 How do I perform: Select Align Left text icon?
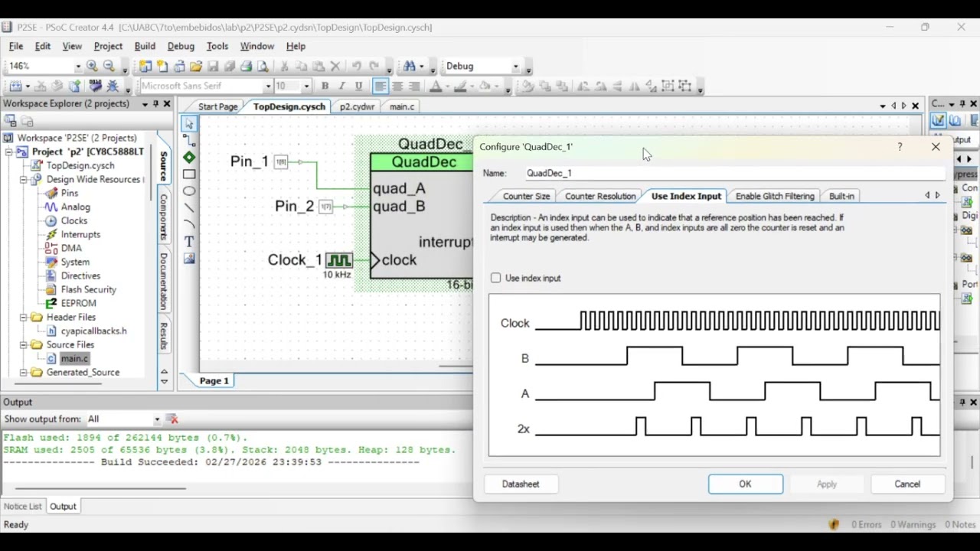(x=381, y=86)
